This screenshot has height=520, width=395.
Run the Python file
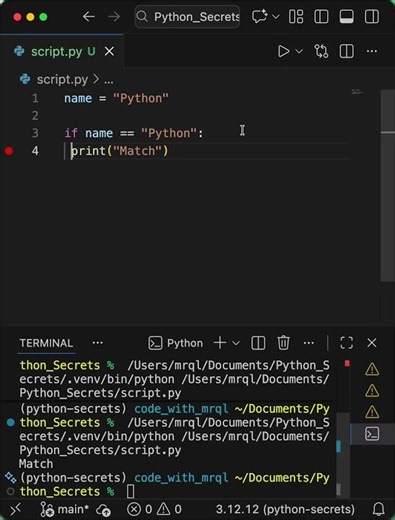pyautogui.click(x=283, y=51)
